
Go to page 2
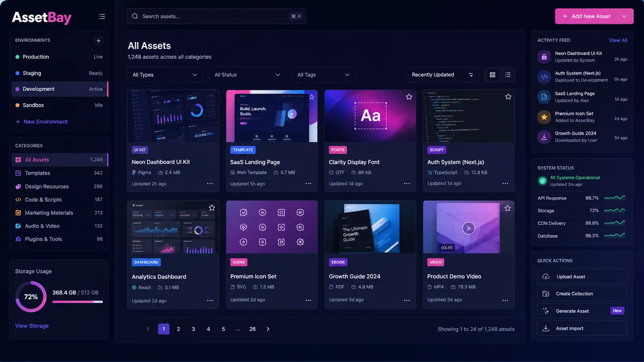[179, 329]
